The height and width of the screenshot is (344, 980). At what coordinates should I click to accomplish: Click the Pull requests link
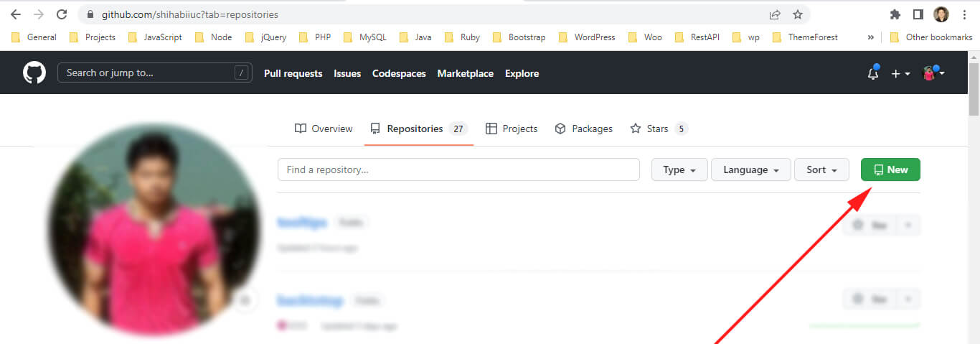[x=293, y=73]
